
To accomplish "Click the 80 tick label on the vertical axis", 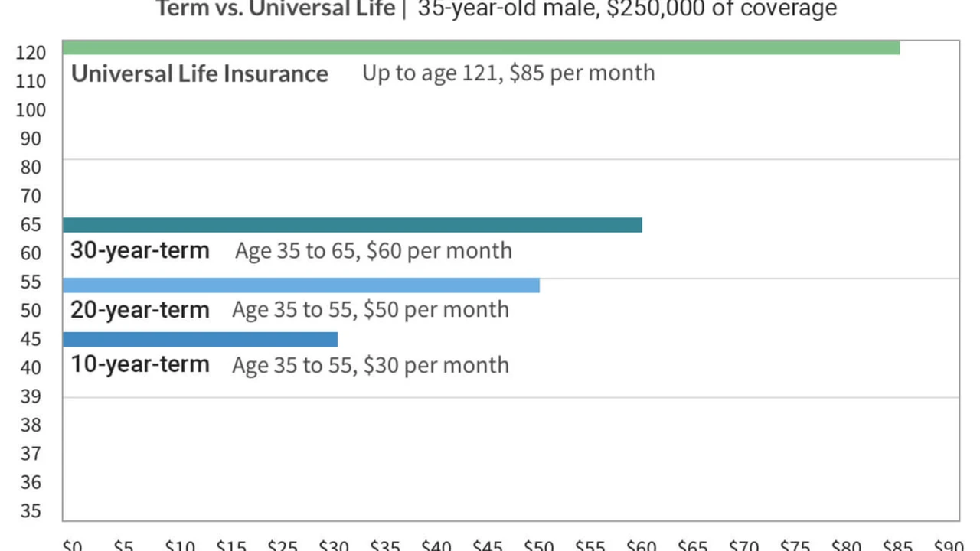I will 31,168.
